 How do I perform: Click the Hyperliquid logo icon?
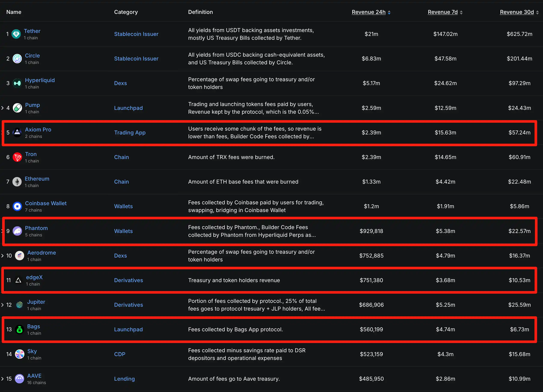[17, 83]
